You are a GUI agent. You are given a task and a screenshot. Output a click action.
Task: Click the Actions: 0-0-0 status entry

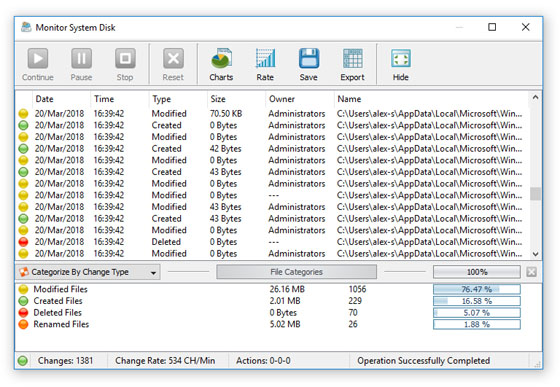point(263,361)
